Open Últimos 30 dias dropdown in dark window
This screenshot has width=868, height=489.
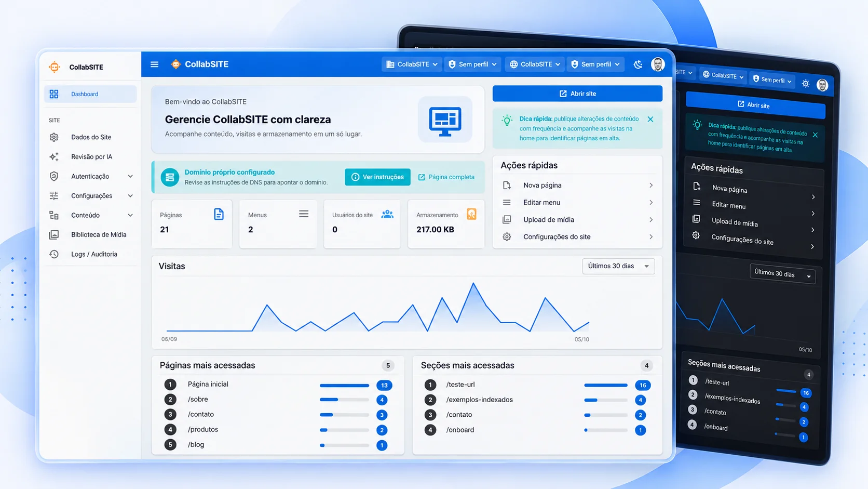(x=782, y=274)
